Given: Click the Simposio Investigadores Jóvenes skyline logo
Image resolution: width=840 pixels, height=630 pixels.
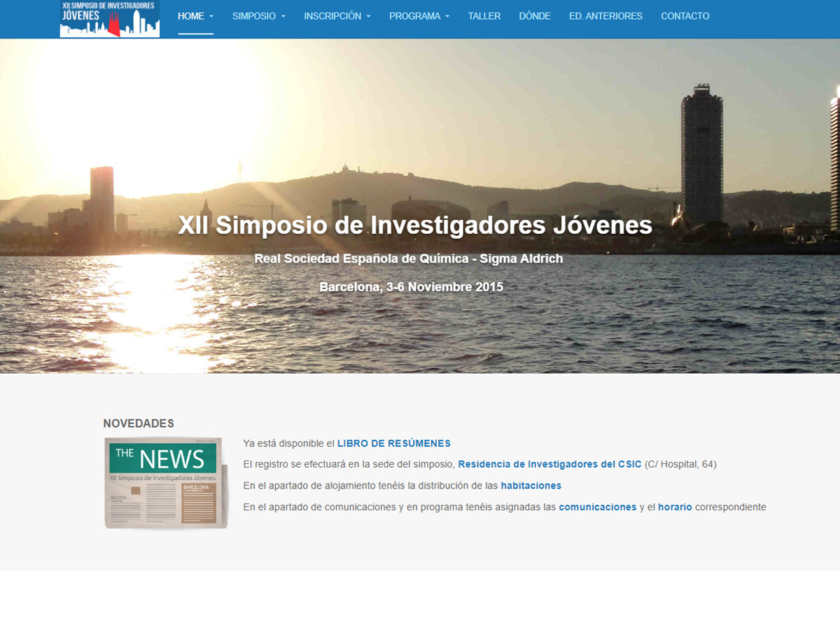Looking at the screenshot, I should point(109,18).
